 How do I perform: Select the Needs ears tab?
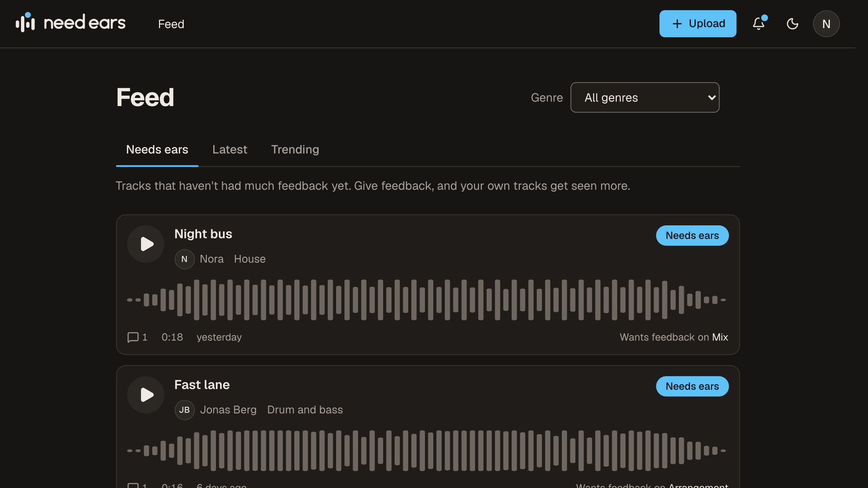[x=157, y=150]
